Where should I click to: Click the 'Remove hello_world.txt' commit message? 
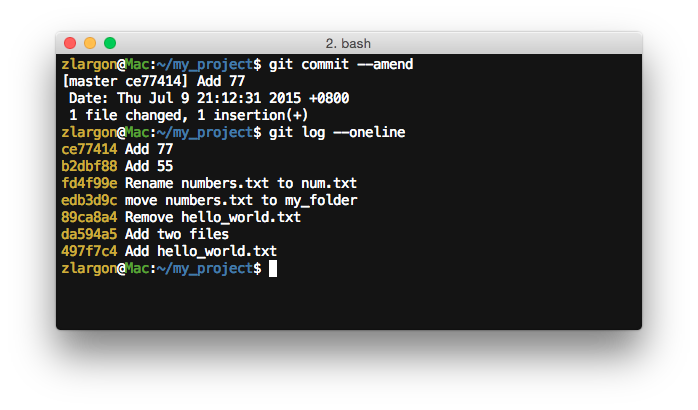click(x=213, y=217)
